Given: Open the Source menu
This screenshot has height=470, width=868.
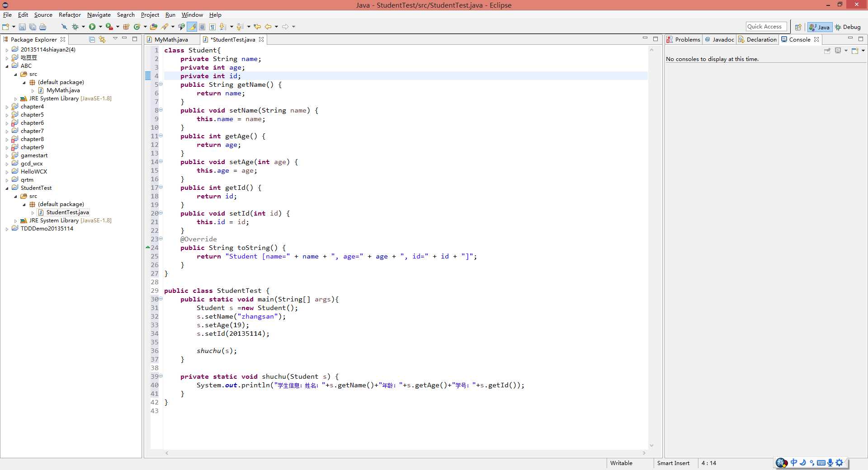Looking at the screenshot, I should point(43,15).
